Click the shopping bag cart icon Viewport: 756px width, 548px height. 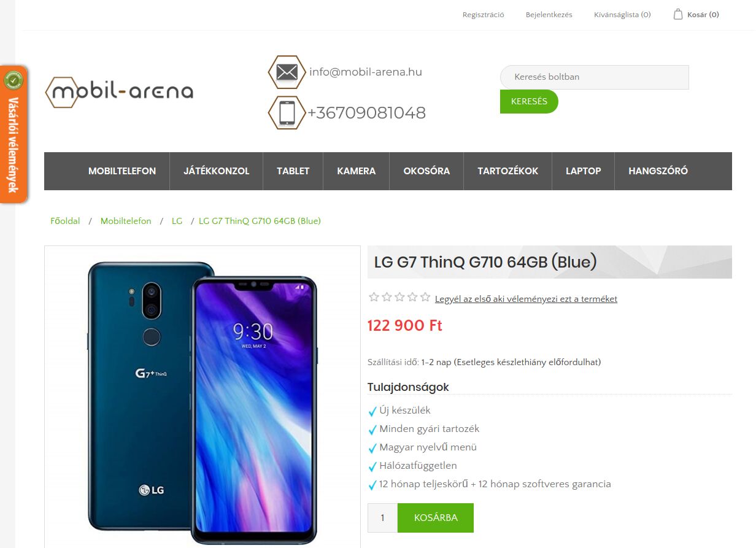[x=678, y=14]
